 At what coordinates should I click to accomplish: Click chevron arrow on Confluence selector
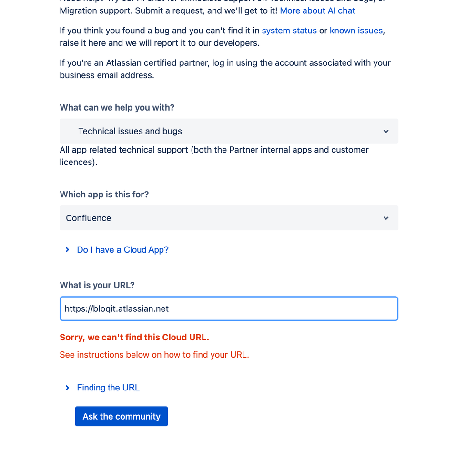[x=386, y=218]
